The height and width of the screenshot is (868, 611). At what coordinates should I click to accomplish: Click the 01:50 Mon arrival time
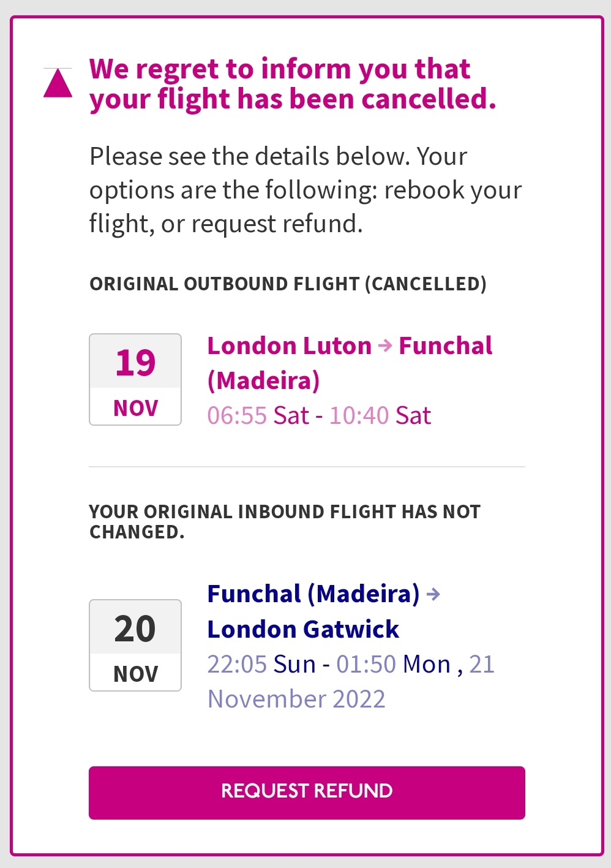pyautogui.click(x=393, y=664)
